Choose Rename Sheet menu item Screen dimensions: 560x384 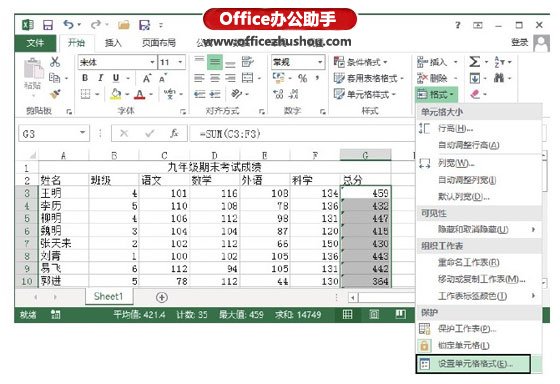479,263
